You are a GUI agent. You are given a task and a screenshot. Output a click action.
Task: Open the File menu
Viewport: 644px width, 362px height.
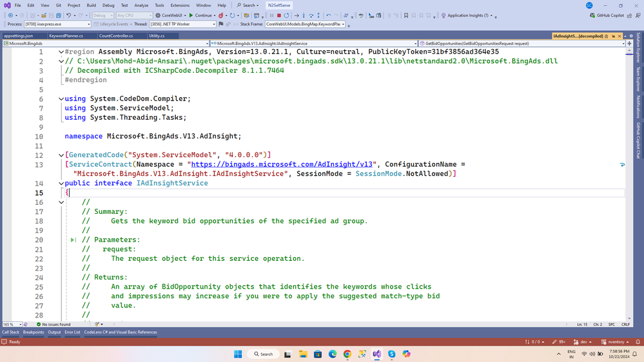click(x=17, y=5)
